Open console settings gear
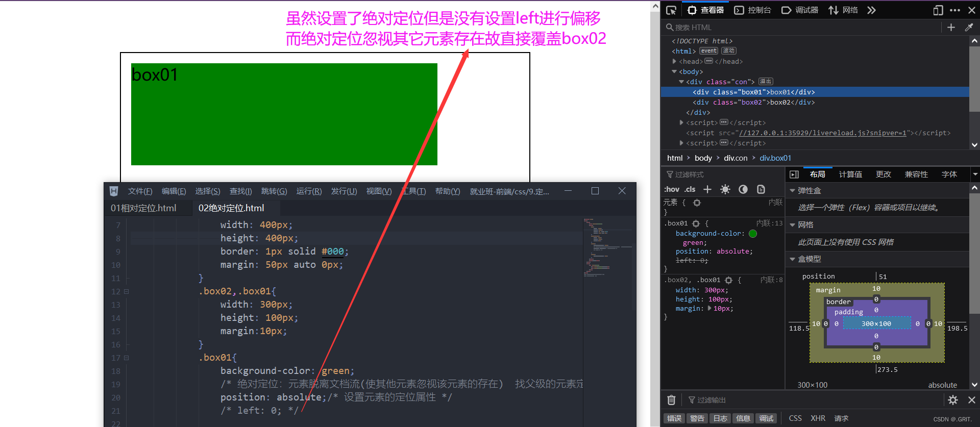 click(x=953, y=400)
